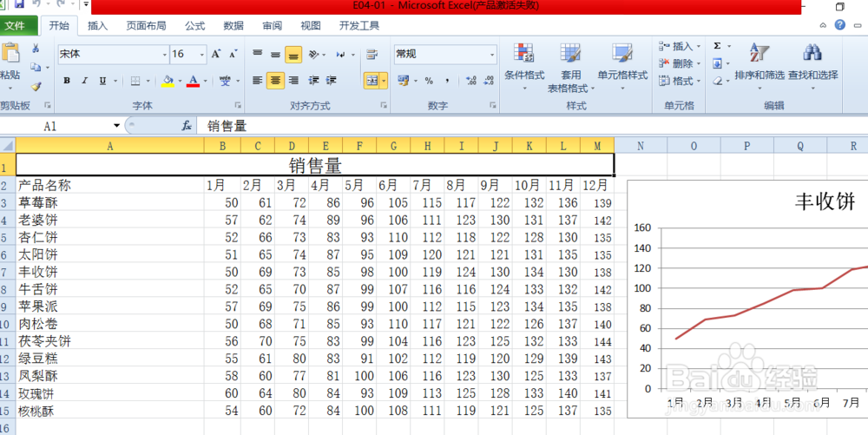Click the text direction icon
This screenshot has width=868, height=435.
(x=341, y=54)
